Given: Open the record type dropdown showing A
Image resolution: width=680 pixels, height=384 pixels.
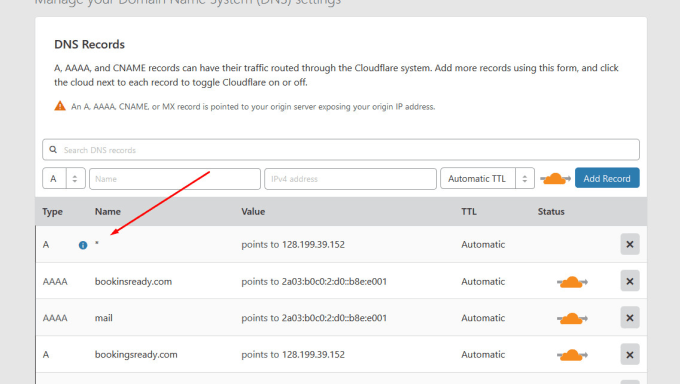Looking at the screenshot, I should pos(64,178).
